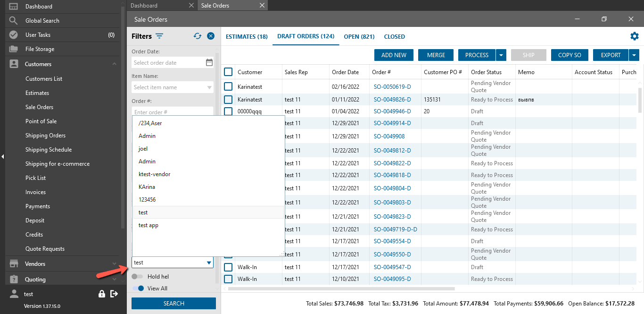Screen dimensions: 644x314
Task: Select ktest-vendor from the dropdown list
Action: click(x=154, y=174)
